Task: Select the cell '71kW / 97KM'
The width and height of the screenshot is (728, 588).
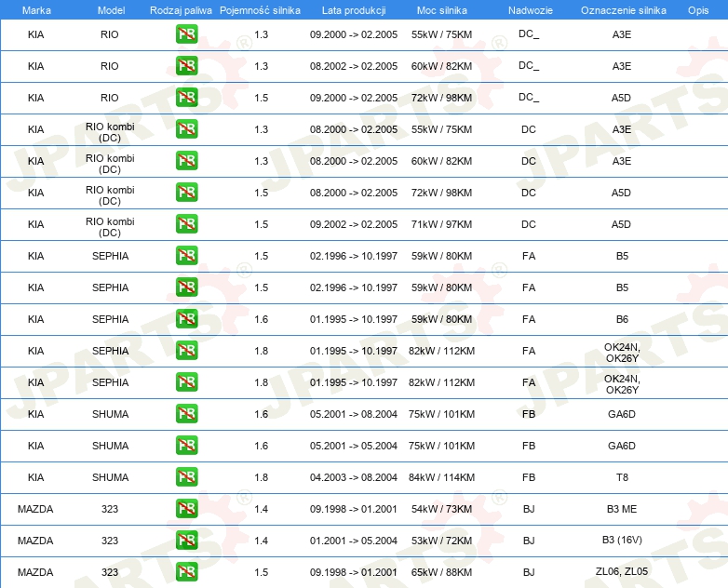Action: pos(441,224)
